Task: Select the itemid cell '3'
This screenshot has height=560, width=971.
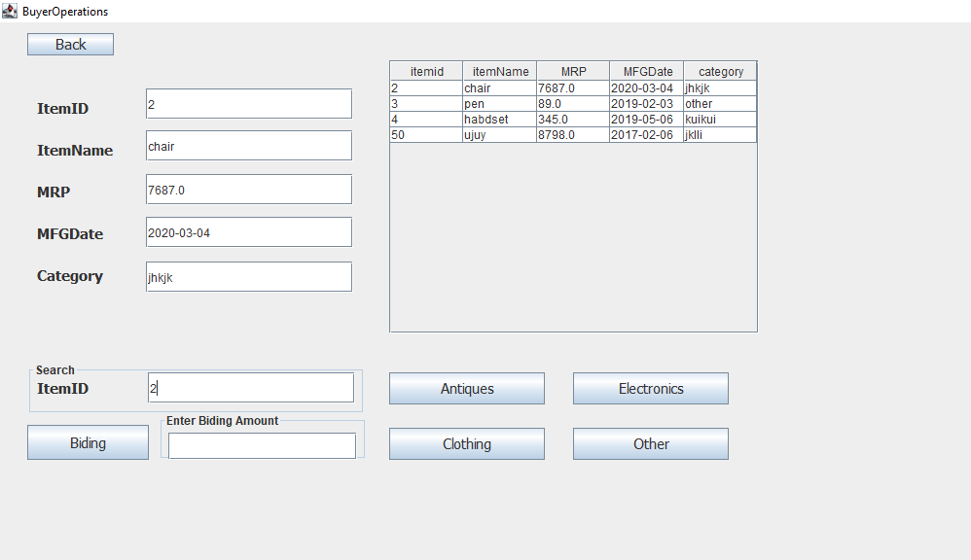Action: [427, 104]
